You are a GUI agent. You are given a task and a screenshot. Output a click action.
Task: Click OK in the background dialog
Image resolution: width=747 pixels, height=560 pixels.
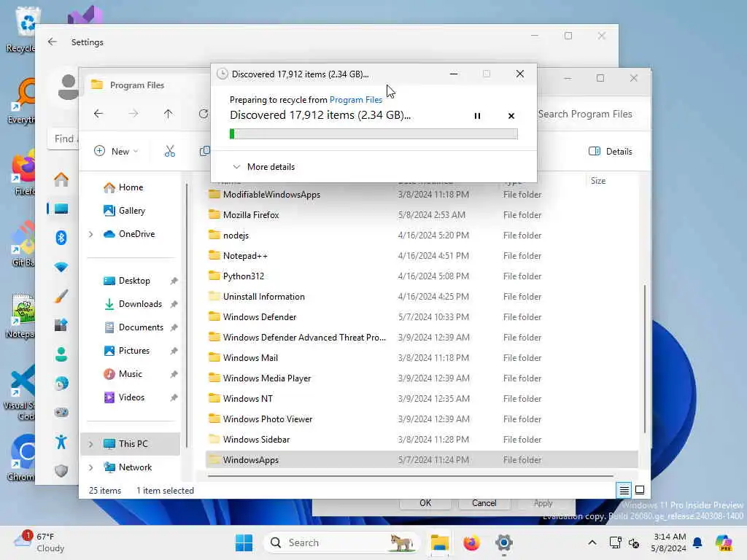[425, 503]
